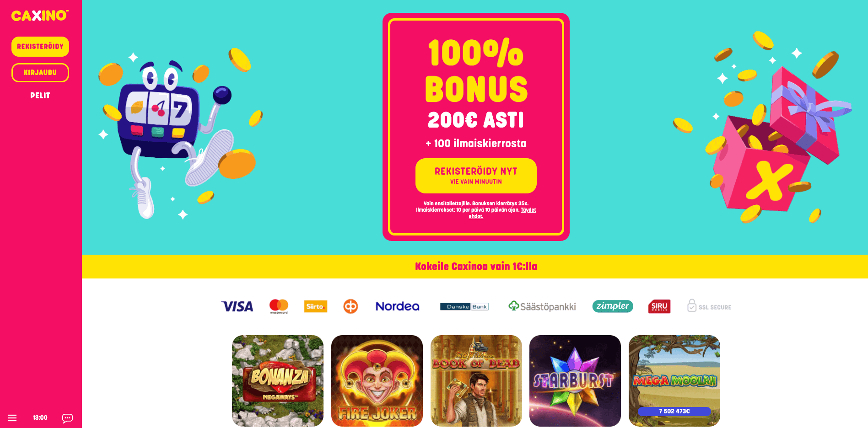Click the Rekisteröidy sidebar button
The height and width of the screenshot is (428, 868).
coord(40,47)
